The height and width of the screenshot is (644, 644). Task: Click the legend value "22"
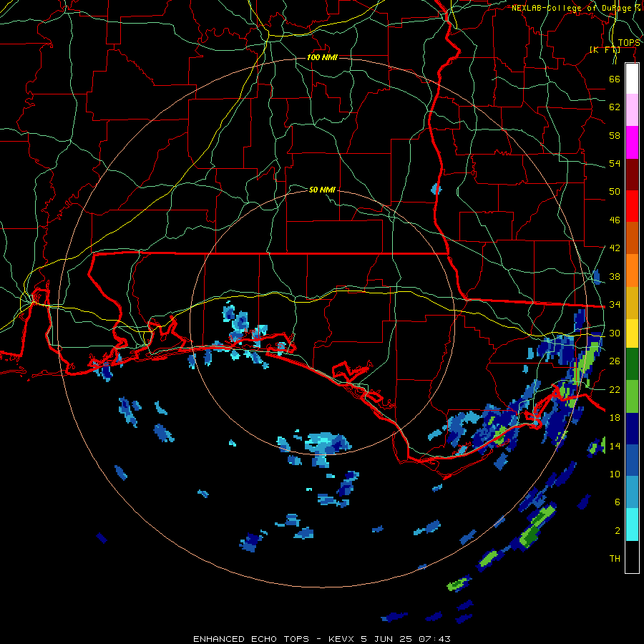[x=615, y=389]
